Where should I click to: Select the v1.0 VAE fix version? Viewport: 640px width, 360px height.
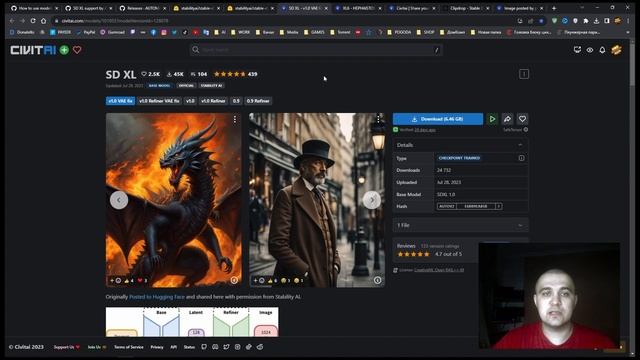click(120, 101)
